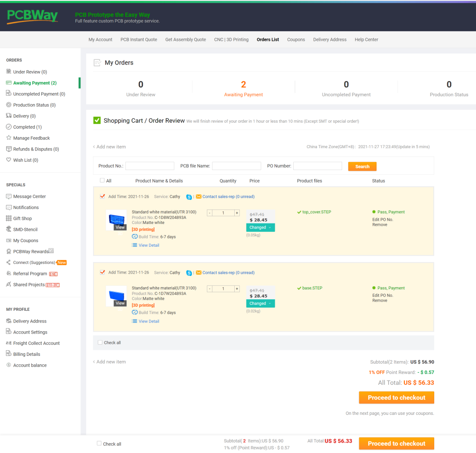The image size is (476, 453).
Task: Open Help Center menu item
Action: tap(366, 39)
